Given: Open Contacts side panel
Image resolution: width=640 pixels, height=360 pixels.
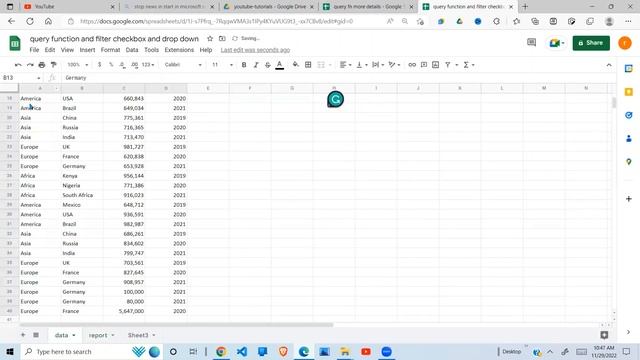Looking at the screenshot, I should point(629,139).
